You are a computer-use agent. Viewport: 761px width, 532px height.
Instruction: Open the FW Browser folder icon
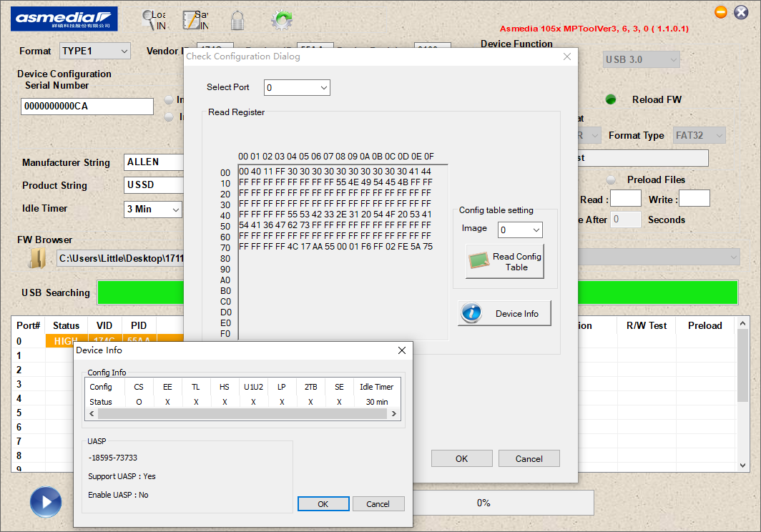[x=37, y=257]
